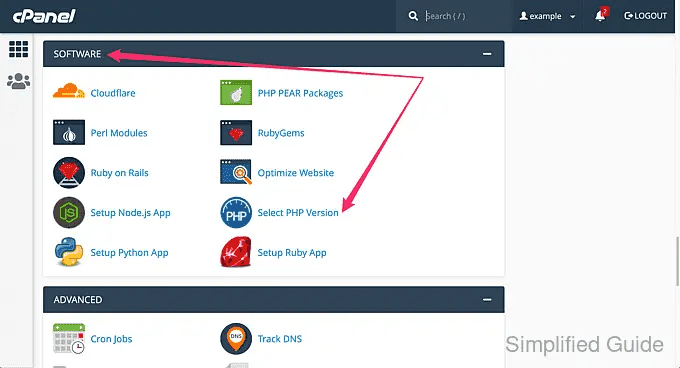Click the page vertical scrollbar
Screen dimensions: 680x368
[x=677, y=261]
